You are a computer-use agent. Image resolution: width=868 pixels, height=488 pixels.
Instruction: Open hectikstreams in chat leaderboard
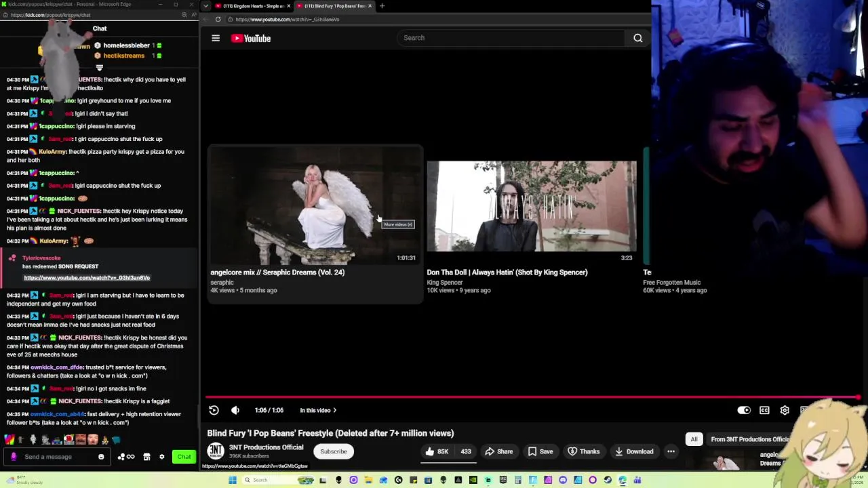pyautogui.click(x=123, y=56)
